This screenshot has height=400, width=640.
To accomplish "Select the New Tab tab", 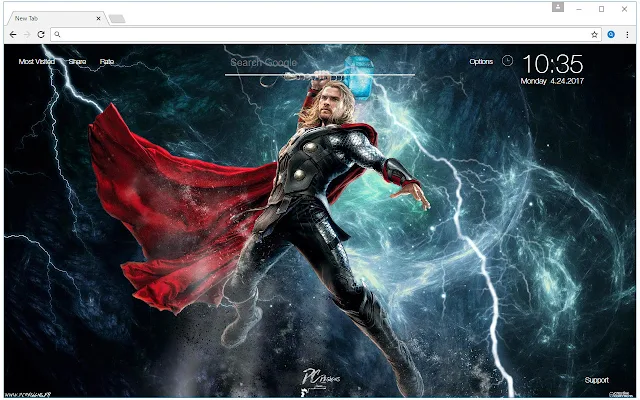I will [x=55, y=18].
